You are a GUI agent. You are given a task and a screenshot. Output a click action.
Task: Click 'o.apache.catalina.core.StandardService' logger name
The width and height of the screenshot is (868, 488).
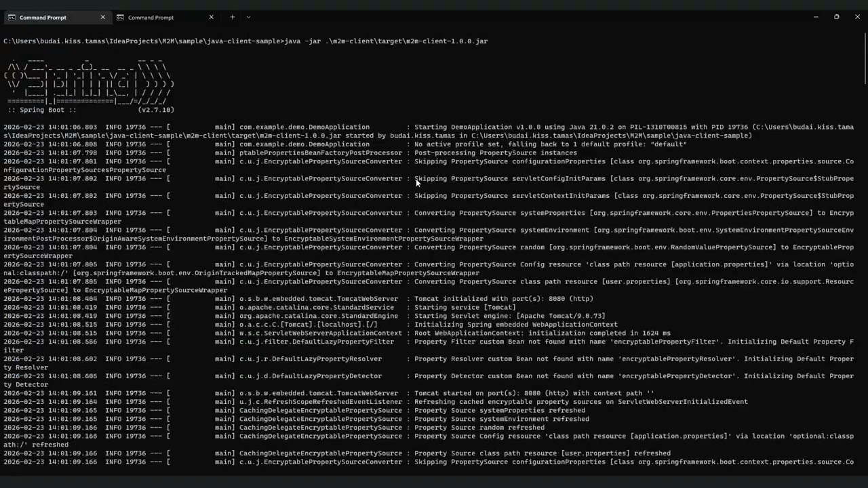click(x=317, y=308)
